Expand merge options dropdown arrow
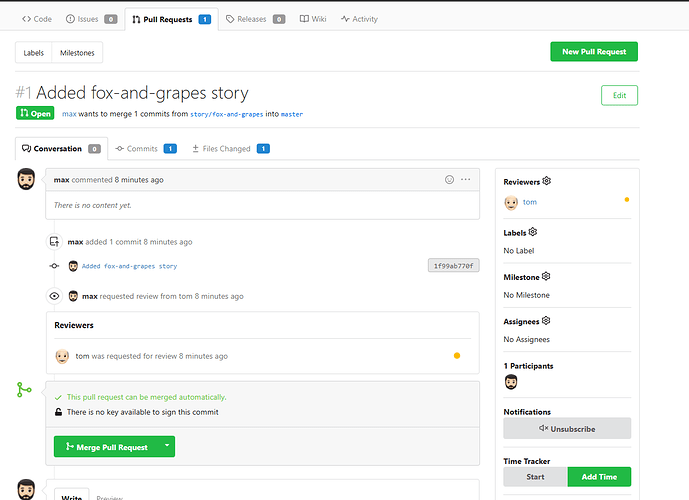 167,446
